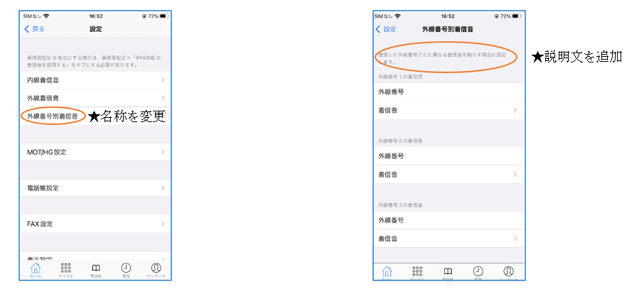Image resolution: width=644 pixels, height=291 pixels.
Task: Open the FAX設定 menu row
Action: (95, 224)
